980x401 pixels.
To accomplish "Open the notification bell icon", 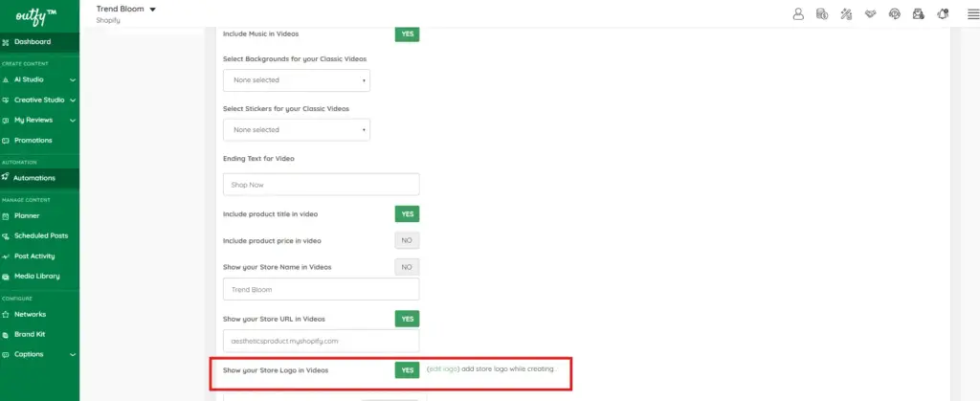I will point(943,13).
